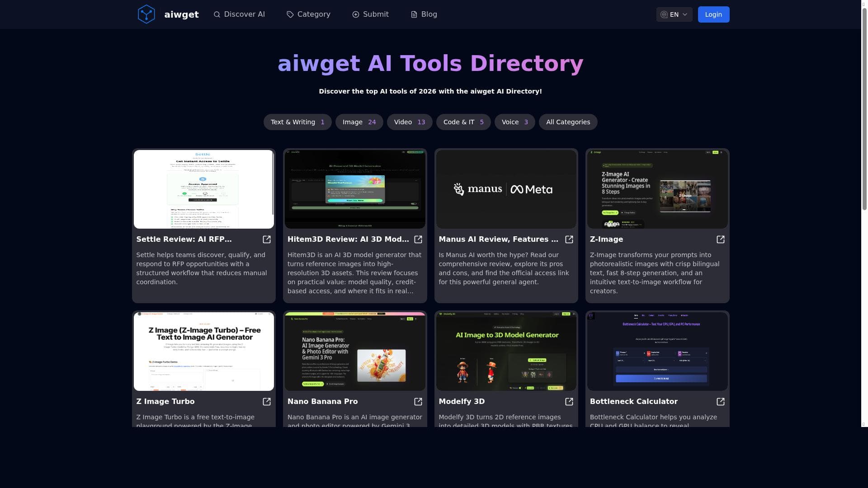Open the Manus AI Review title link
Viewport: 868px width, 488px height.
click(499, 239)
